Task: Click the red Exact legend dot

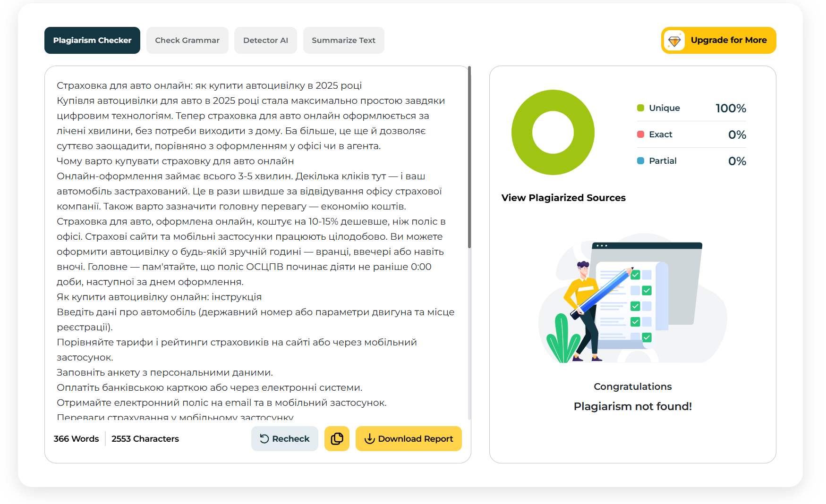Action: (x=640, y=134)
